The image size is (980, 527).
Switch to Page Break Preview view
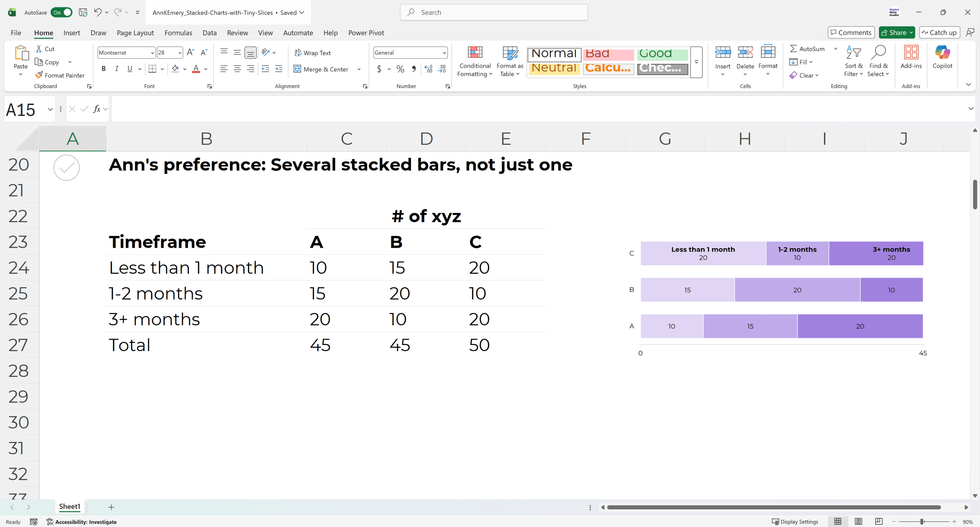(879, 522)
